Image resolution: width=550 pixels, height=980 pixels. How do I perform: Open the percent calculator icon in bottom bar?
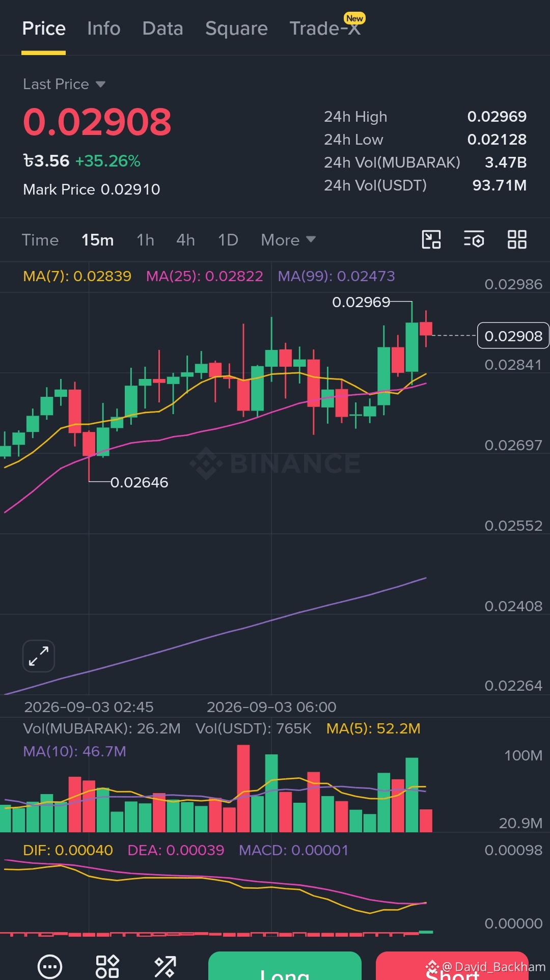[x=165, y=967]
